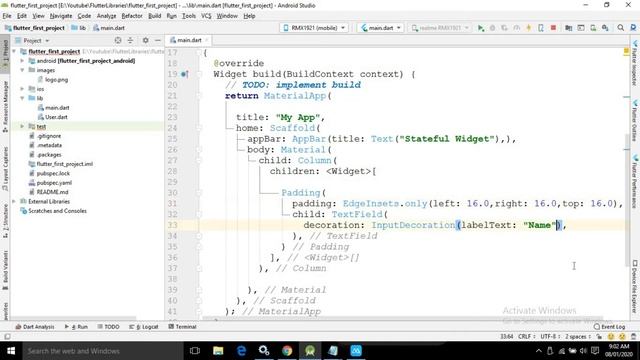Click the tool windows icon in status bar corner

(7, 337)
